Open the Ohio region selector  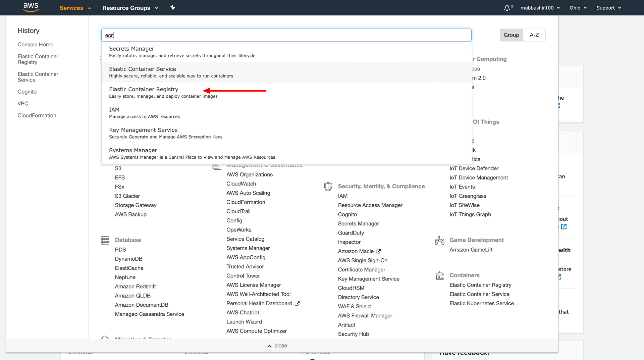[x=578, y=8]
